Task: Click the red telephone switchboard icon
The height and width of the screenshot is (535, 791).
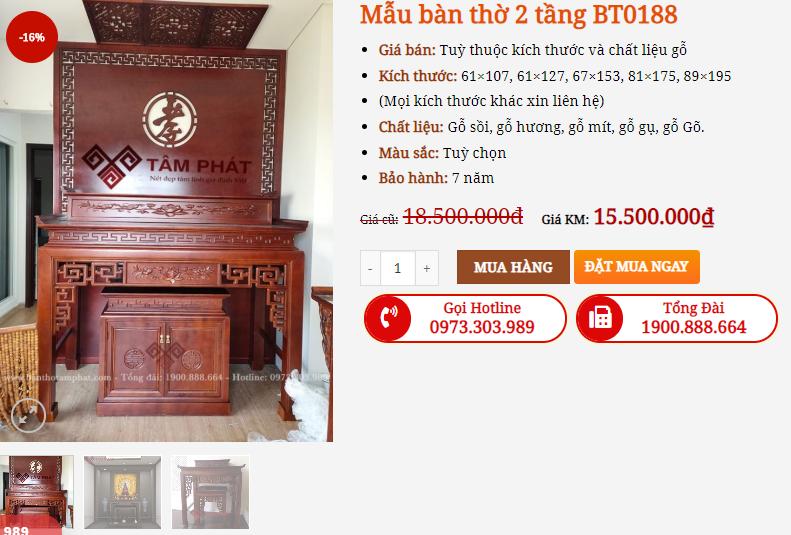Action: 600,319
